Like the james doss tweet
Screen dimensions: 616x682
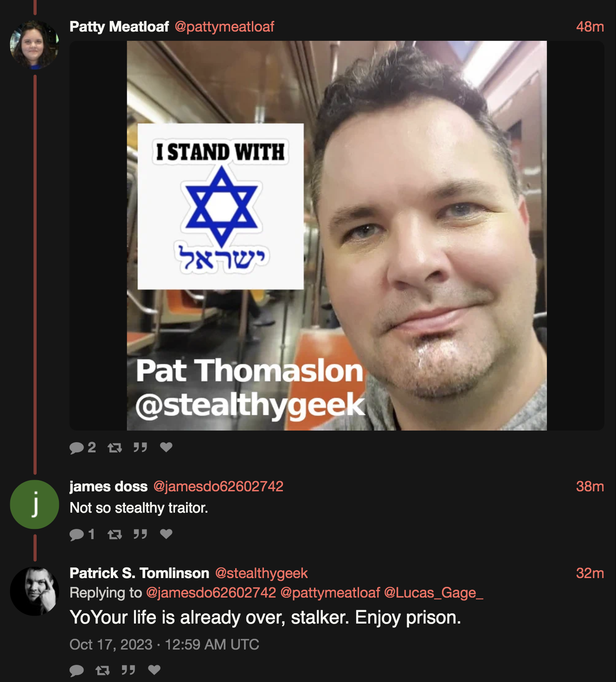tap(166, 534)
